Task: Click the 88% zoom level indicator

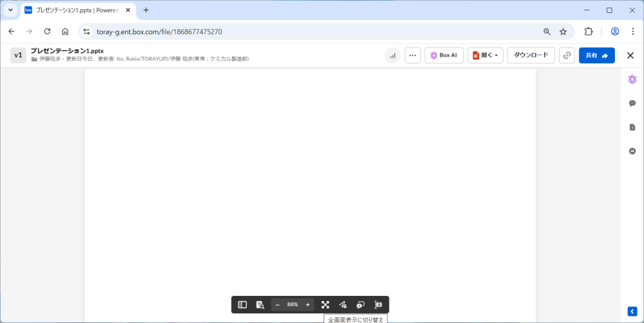Action: [x=293, y=304]
